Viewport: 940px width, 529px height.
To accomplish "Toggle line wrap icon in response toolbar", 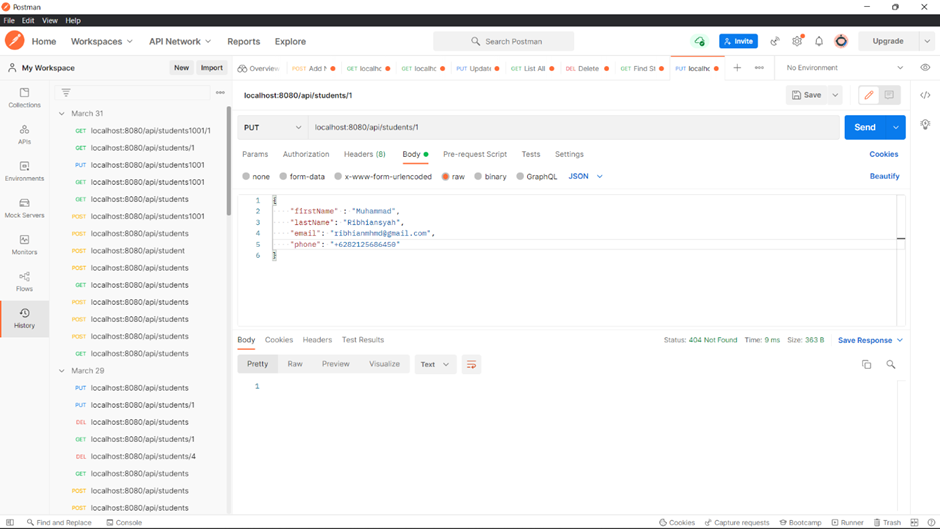I will (471, 364).
